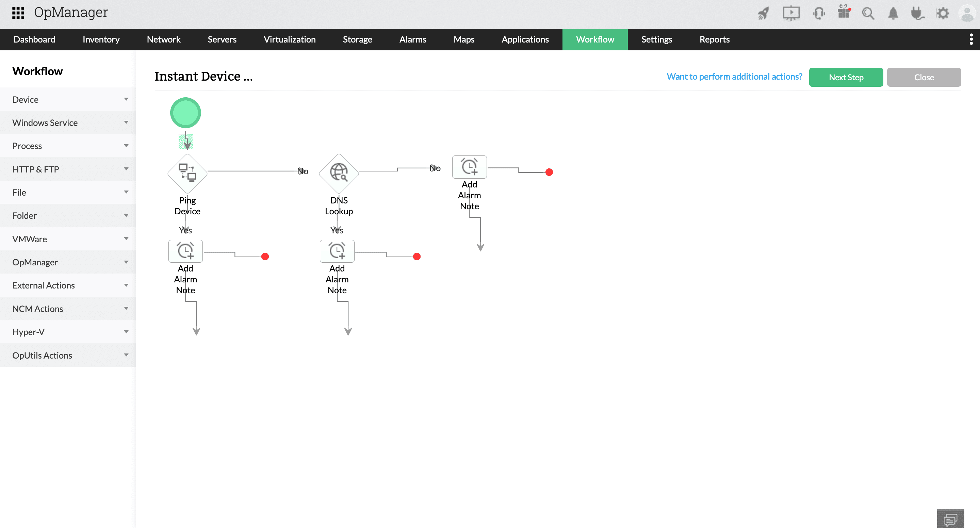Select the Alarms tab in the navigation bar
Screen dimensions: 980x528
413,40
